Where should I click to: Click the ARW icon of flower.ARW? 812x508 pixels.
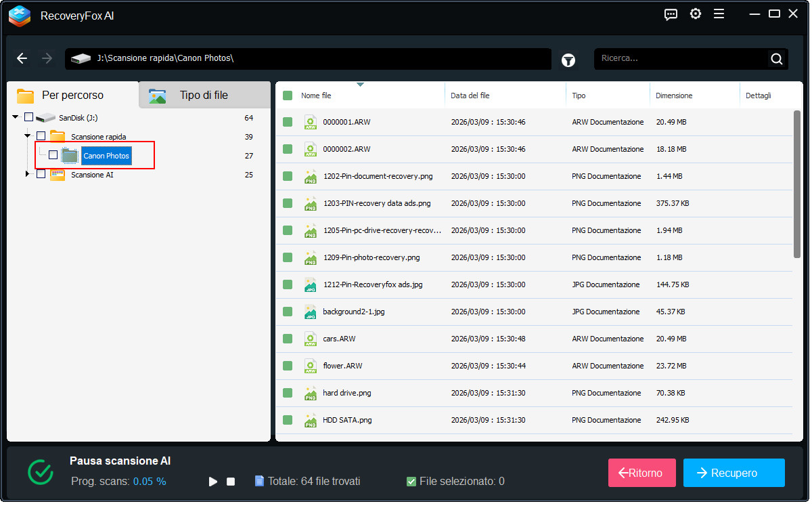click(310, 366)
